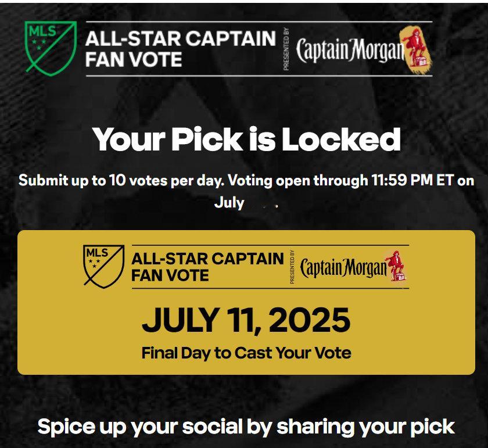Click the word July below voting text

click(x=229, y=203)
